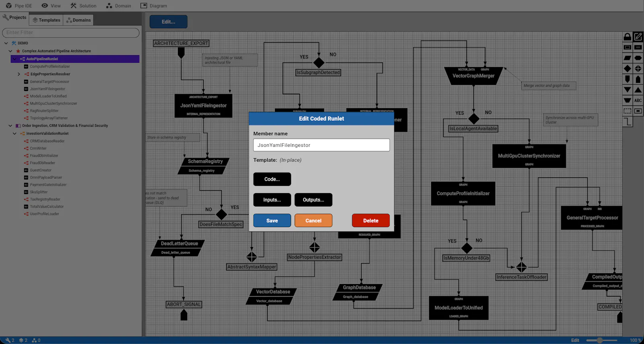Collapse the InvestionValidationRunlet node
Screen dimensions: 644x344
pyautogui.click(x=14, y=134)
